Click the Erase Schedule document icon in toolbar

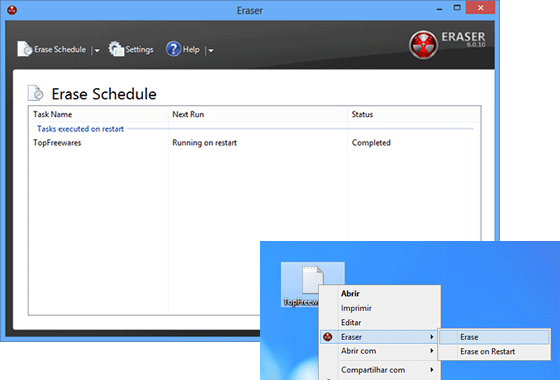24,49
